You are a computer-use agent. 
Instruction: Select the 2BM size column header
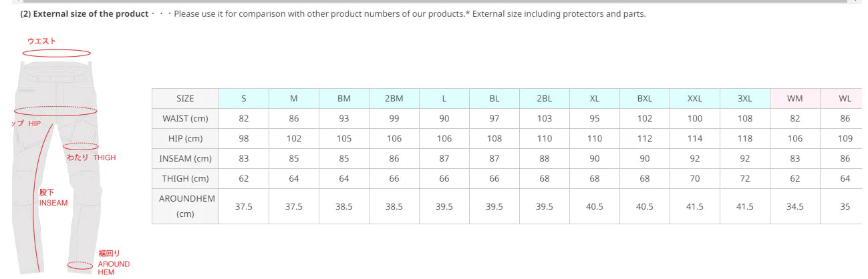394,98
